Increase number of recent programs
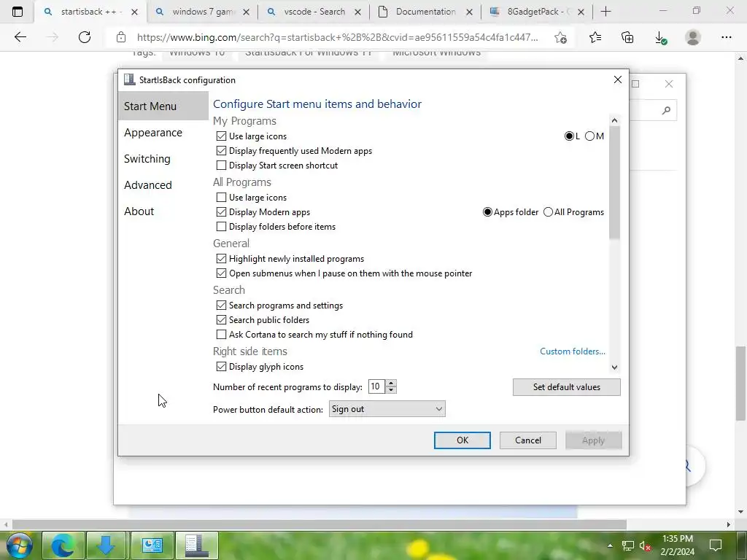 point(391,383)
